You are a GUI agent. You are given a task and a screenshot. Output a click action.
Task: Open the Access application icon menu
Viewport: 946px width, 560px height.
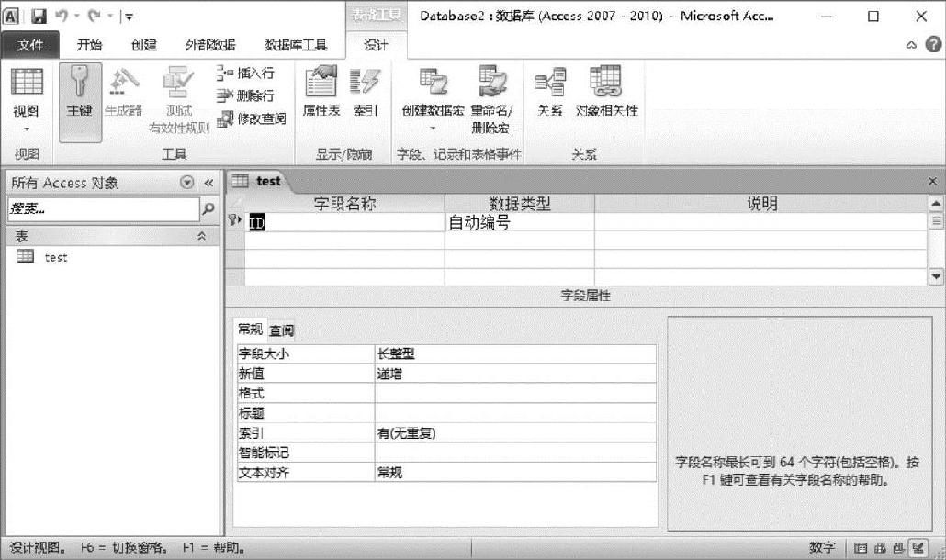(x=11, y=17)
